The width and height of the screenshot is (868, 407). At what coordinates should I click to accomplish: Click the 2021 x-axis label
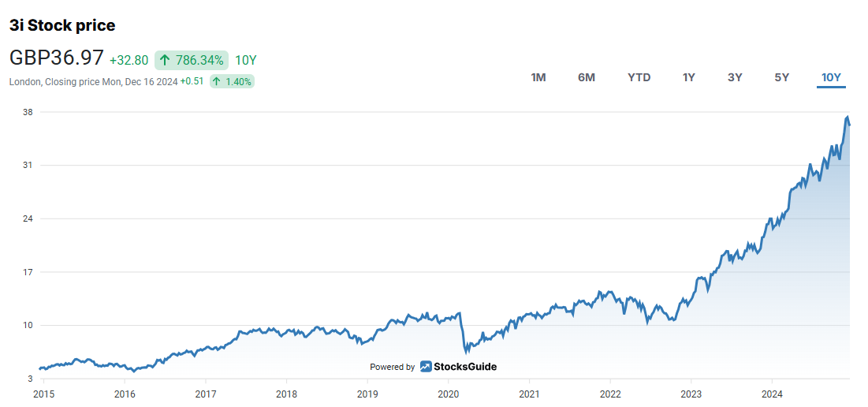pos(529,394)
